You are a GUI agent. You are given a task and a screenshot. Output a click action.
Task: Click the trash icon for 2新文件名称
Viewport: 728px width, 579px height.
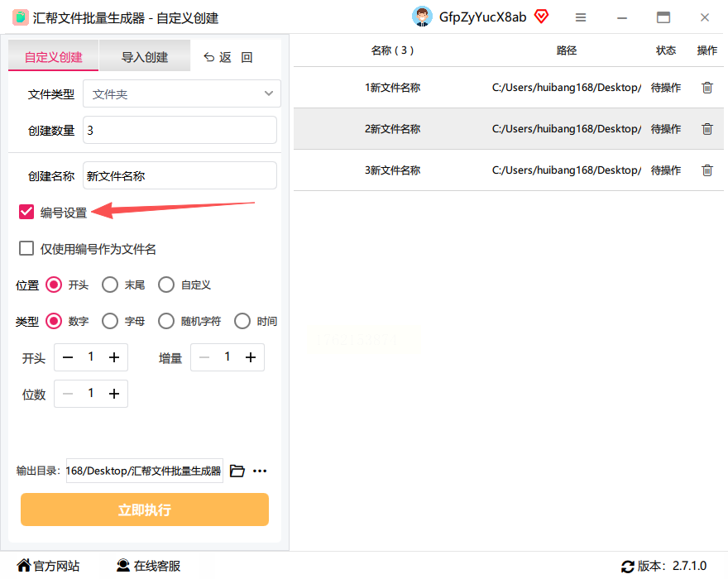(x=706, y=128)
